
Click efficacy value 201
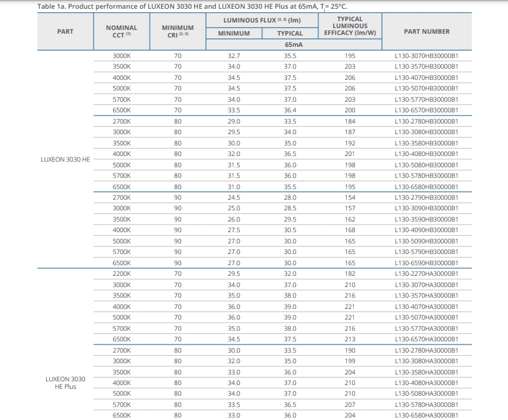350,154
